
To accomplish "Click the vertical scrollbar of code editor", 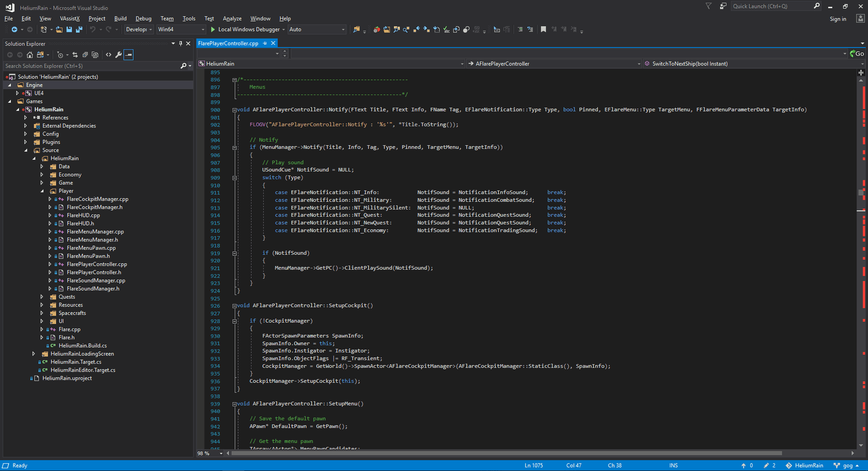I will 861,263.
